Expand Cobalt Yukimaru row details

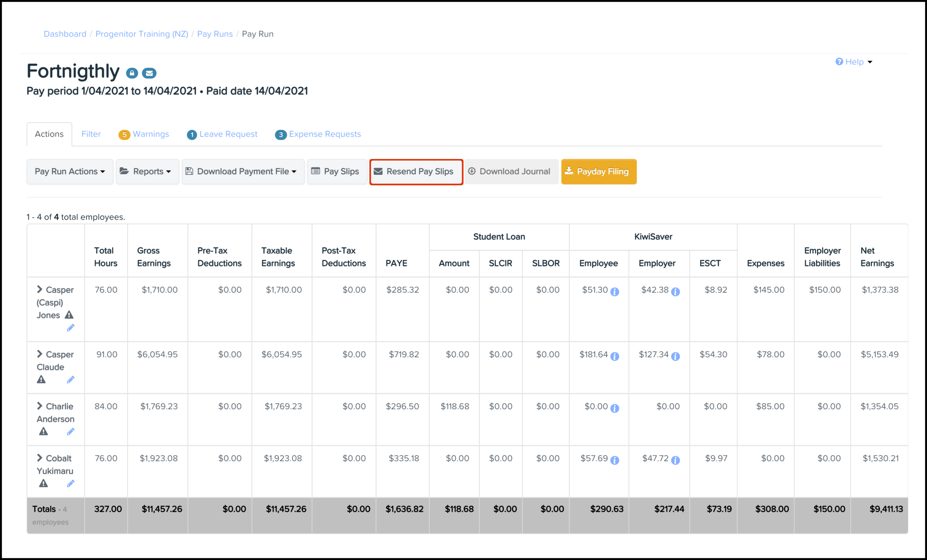40,458
